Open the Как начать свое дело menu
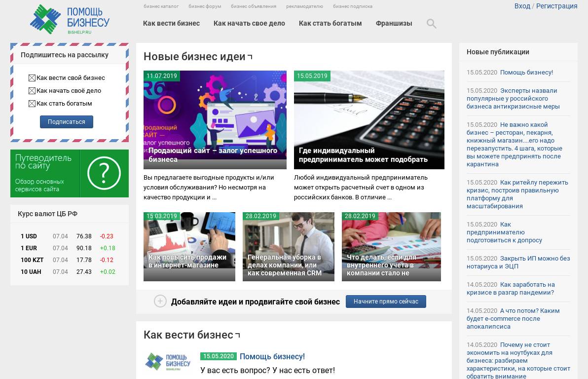 pyautogui.click(x=249, y=23)
